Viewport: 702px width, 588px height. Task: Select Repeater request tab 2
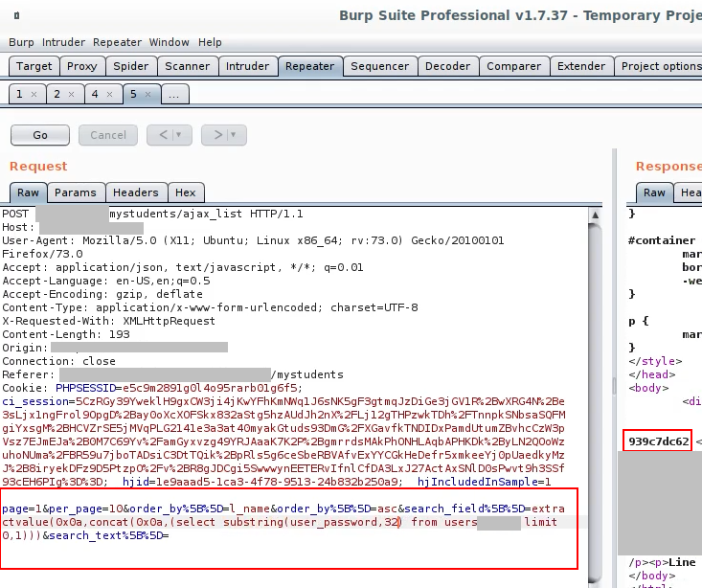pyautogui.click(x=57, y=94)
